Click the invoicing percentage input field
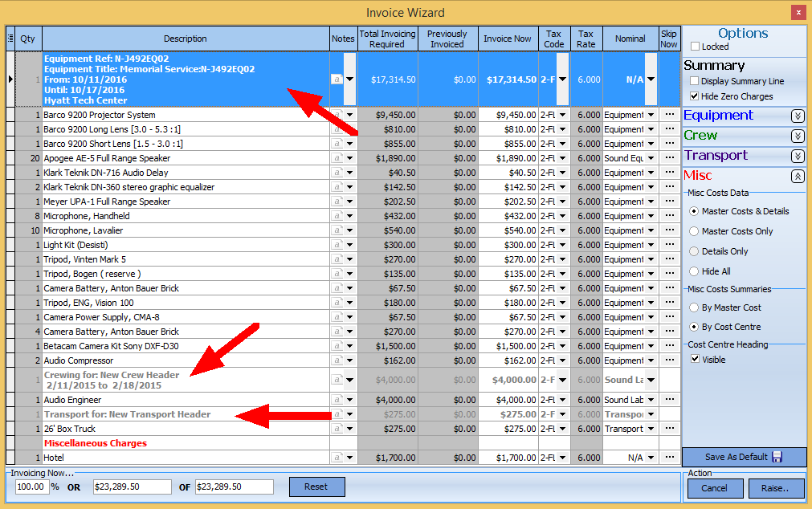 32,487
